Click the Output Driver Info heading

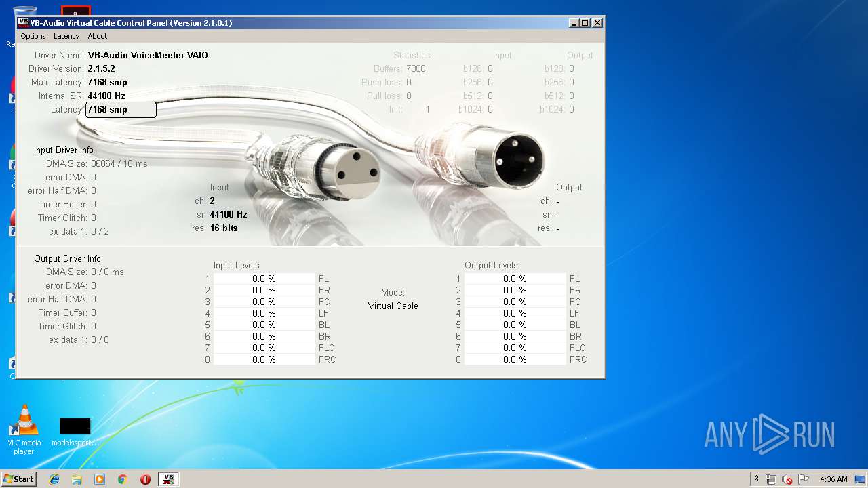tap(67, 258)
